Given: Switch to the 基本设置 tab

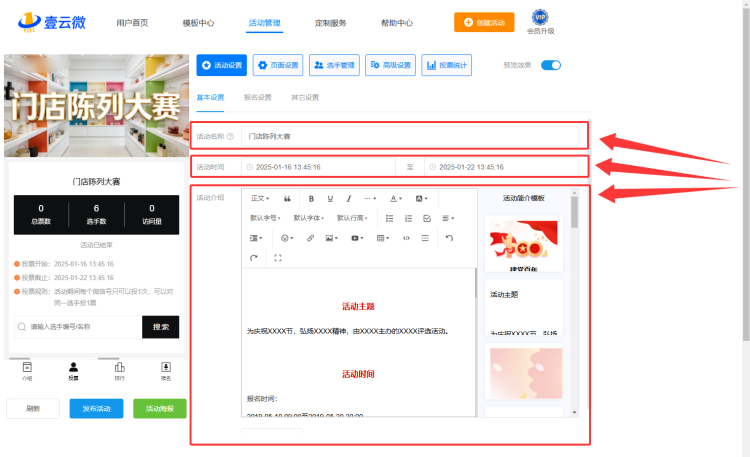Looking at the screenshot, I should pyautogui.click(x=210, y=97).
